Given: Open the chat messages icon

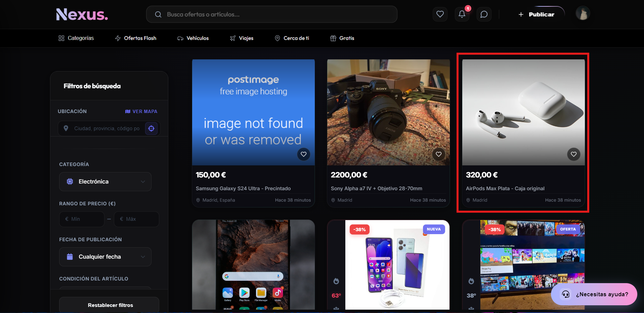Looking at the screenshot, I should click(x=484, y=14).
